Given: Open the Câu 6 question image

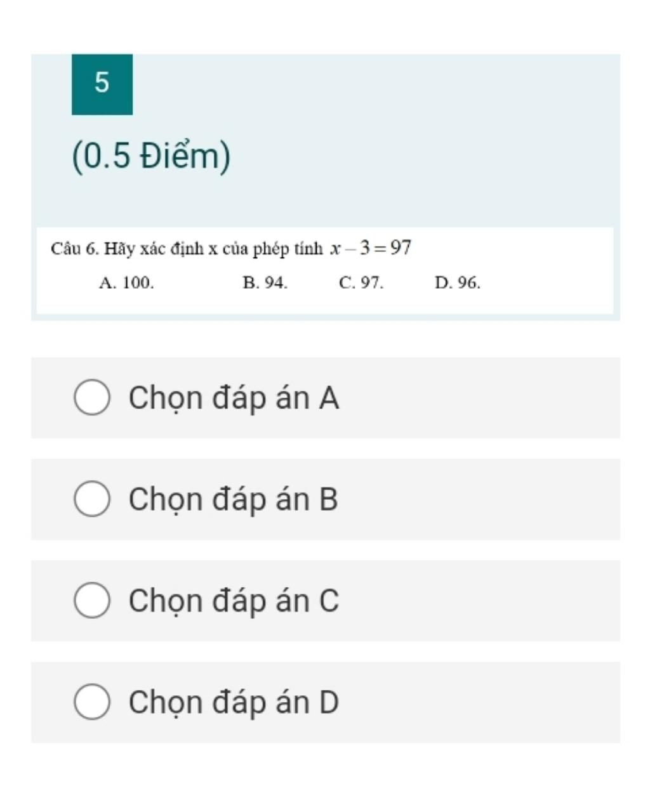Looking at the screenshot, I should click(x=325, y=270).
